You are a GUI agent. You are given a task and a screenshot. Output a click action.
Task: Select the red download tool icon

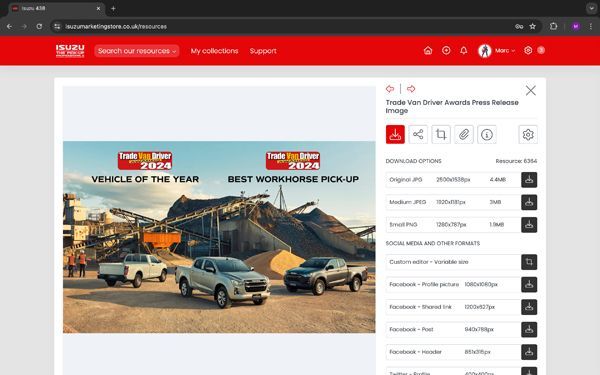pos(395,134)
